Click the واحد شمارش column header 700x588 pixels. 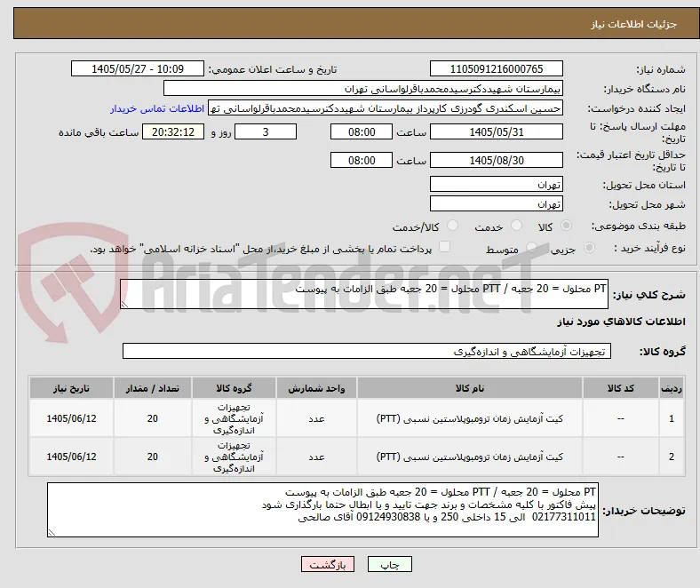[x=316, y=388]
